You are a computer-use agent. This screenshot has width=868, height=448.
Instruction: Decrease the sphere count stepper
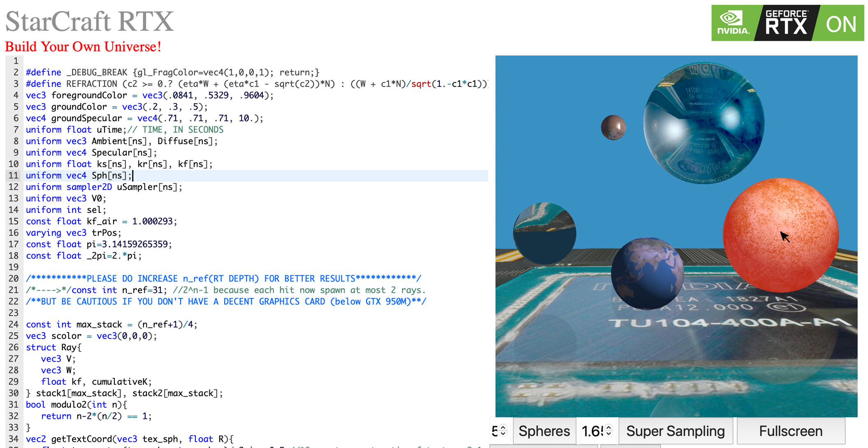(503, 434)
